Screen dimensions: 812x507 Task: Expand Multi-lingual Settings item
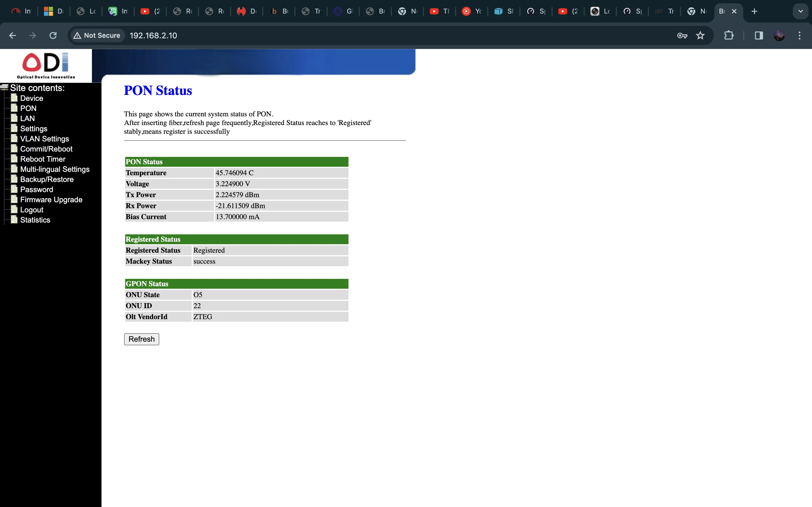pos(54,169)
